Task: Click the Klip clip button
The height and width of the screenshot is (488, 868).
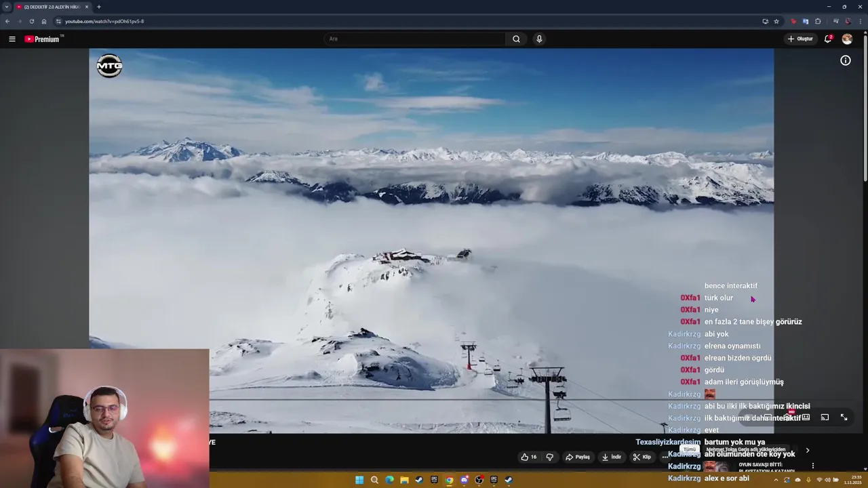Action: (x=642, y=457)
